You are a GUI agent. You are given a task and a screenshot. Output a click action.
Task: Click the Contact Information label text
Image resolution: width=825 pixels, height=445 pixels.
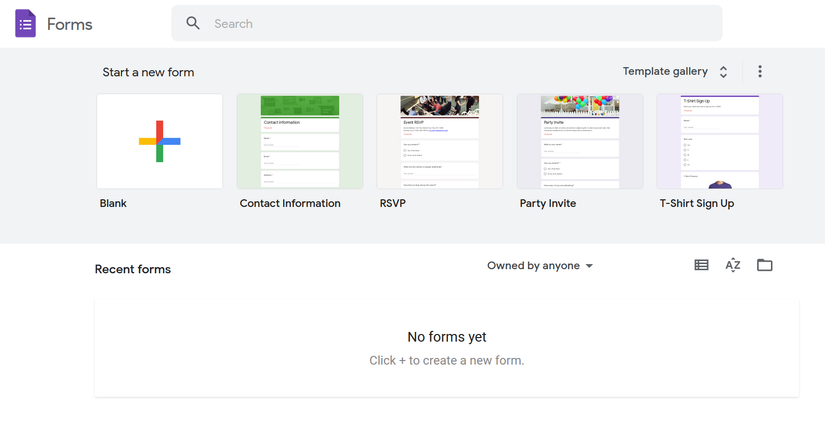pos(290,203)
